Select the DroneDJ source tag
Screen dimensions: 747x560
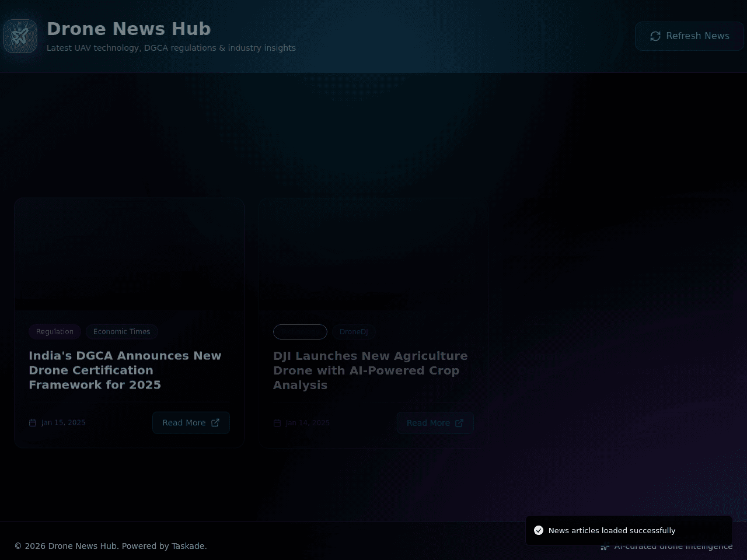(x=354, y=332)
